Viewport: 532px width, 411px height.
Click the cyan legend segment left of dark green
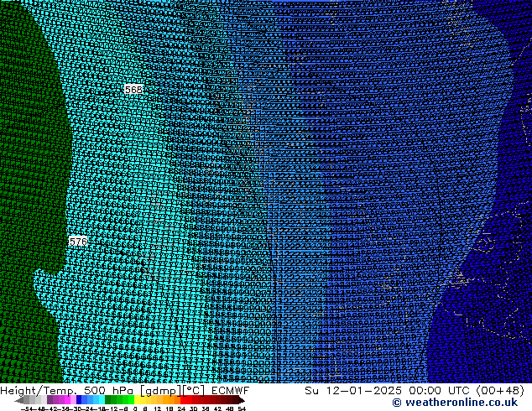(102, 399)
